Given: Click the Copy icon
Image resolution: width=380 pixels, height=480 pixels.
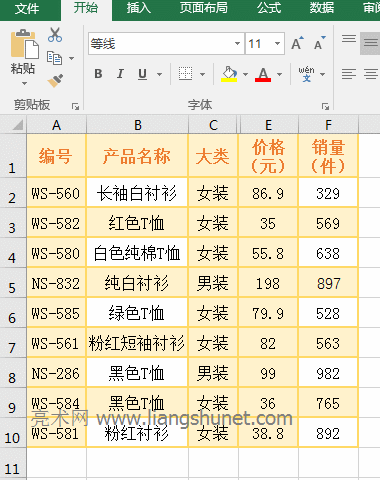Looking at the screenshot, I should pos(54,58).
